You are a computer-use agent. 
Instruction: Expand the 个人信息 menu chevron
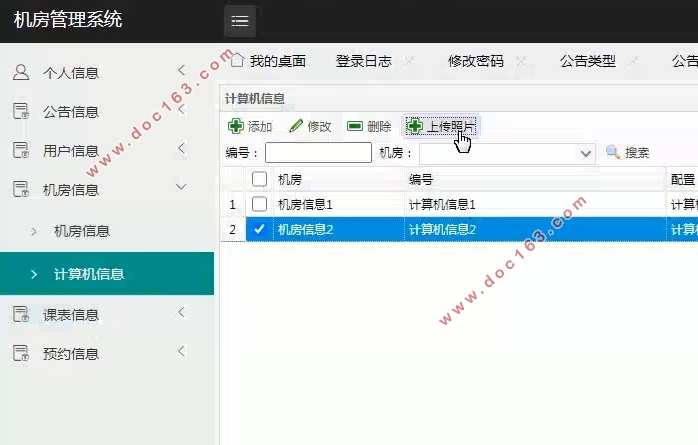point(181,70)
